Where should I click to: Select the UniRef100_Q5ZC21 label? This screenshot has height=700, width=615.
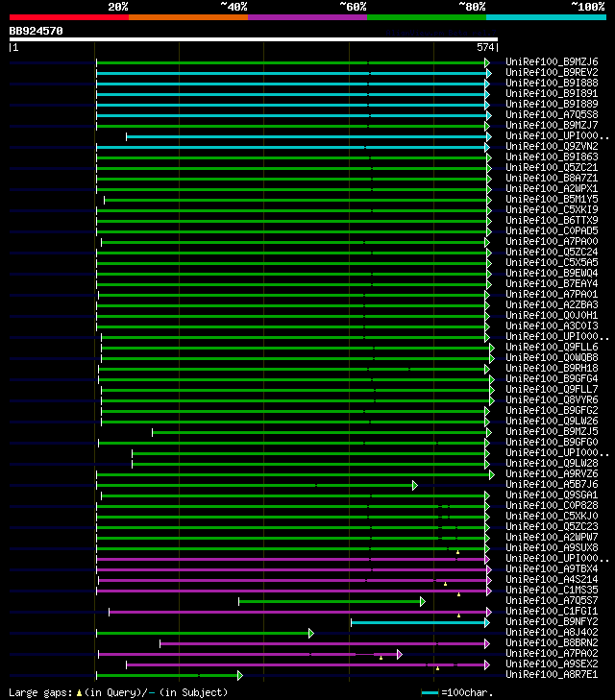click(552, 167)
